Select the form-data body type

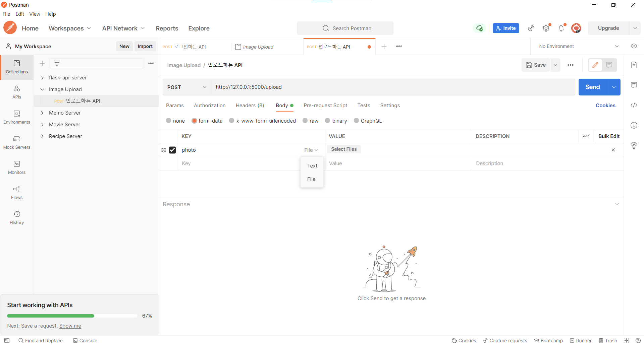(194, 121)
